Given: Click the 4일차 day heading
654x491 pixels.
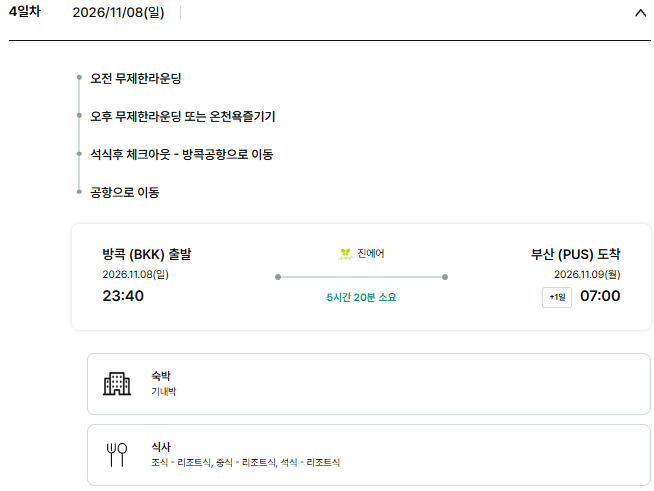Looking at the screenshot, I should click(x=25, y=11).
